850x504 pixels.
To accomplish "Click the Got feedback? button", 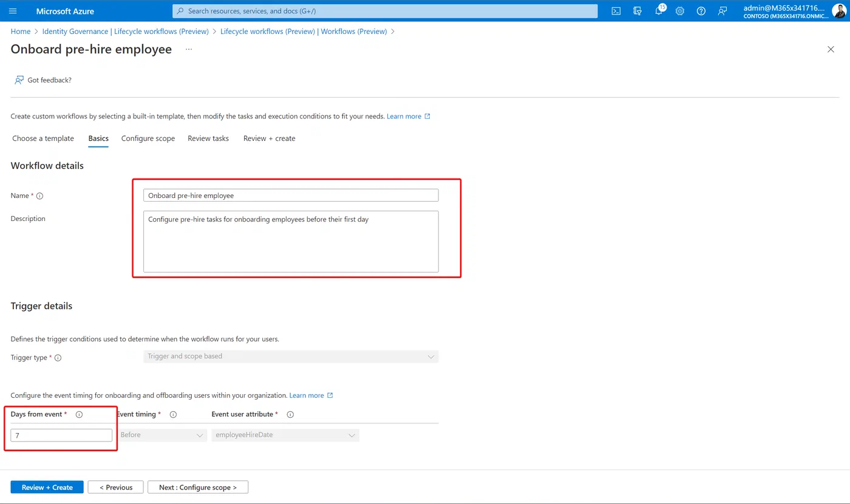I will point(43,80).
